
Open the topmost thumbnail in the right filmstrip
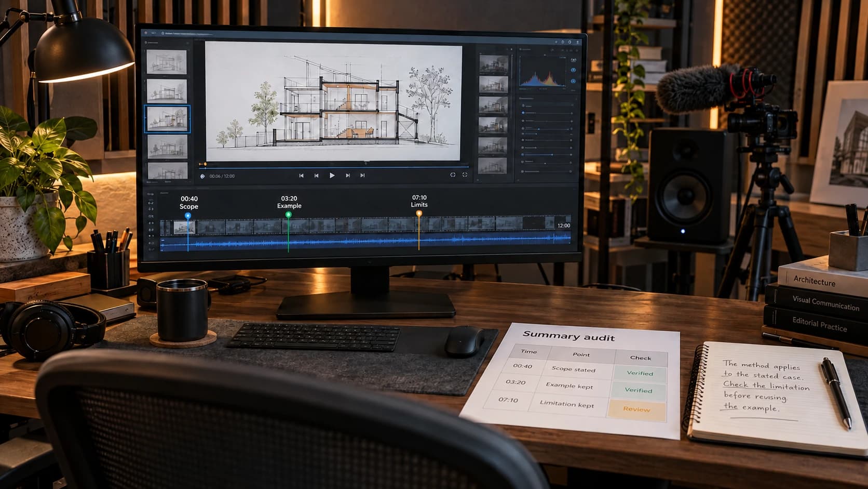pos(493,64)
